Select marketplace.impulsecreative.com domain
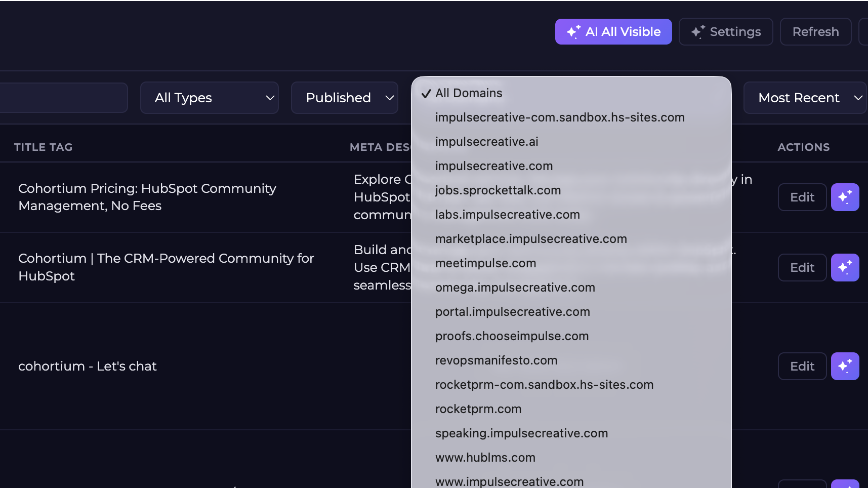This screenshot has width=868, height=488. click(571, 239)
